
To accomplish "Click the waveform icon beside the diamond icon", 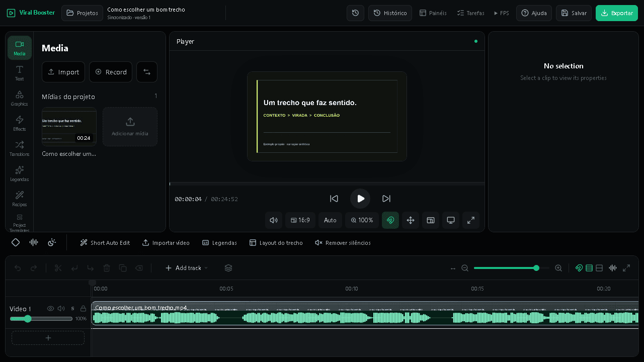I will (x=34, y=242).
